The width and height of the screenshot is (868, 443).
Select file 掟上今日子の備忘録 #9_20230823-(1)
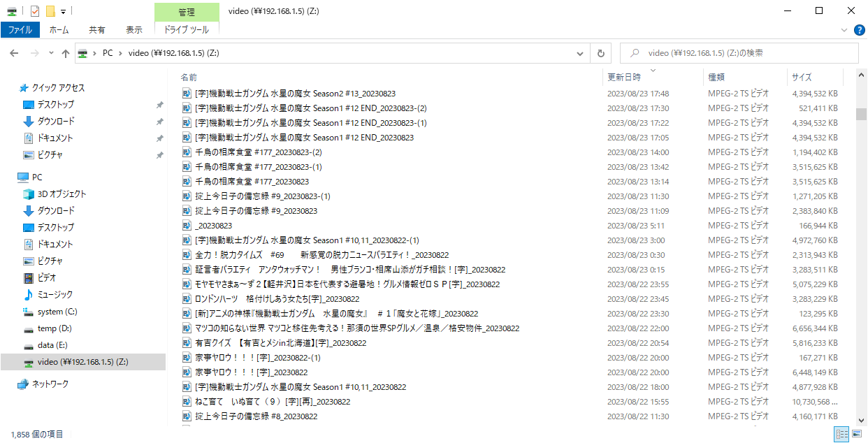click(263, 196)
